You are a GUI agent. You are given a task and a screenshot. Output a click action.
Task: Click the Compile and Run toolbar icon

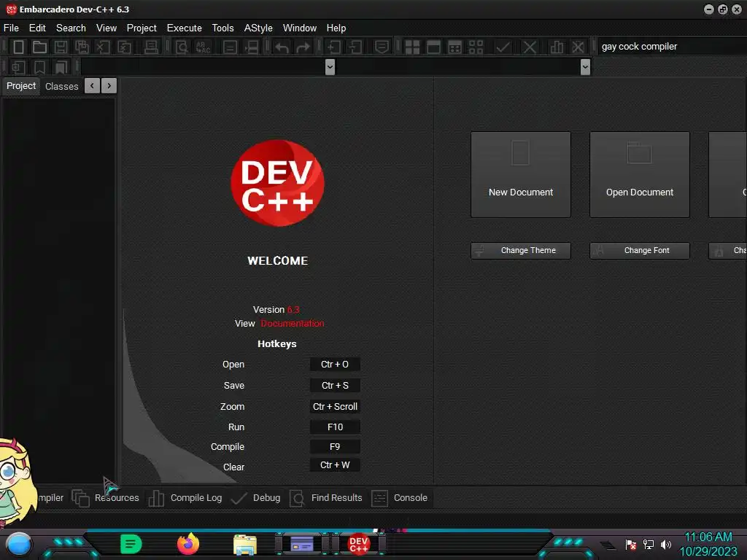455,47
